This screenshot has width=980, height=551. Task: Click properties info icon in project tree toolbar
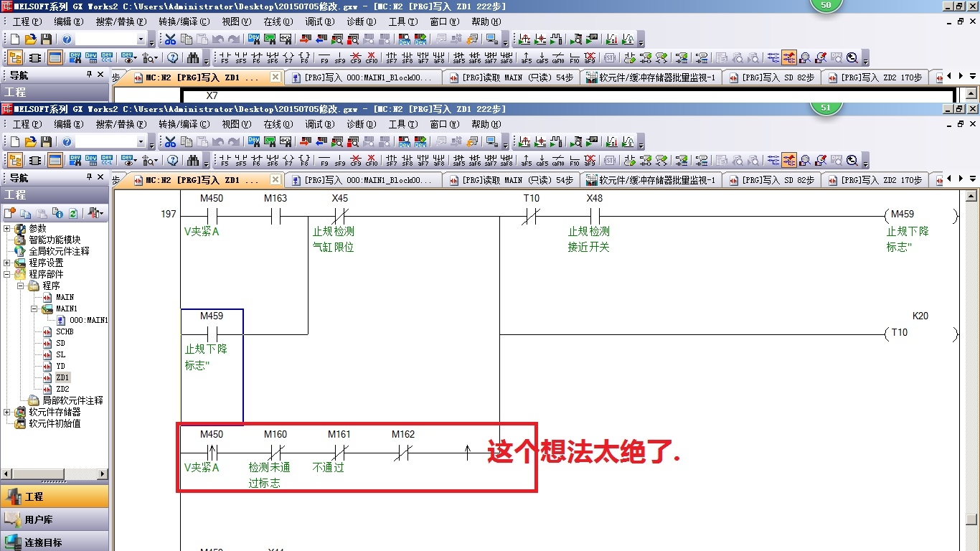tap(57, 214)
